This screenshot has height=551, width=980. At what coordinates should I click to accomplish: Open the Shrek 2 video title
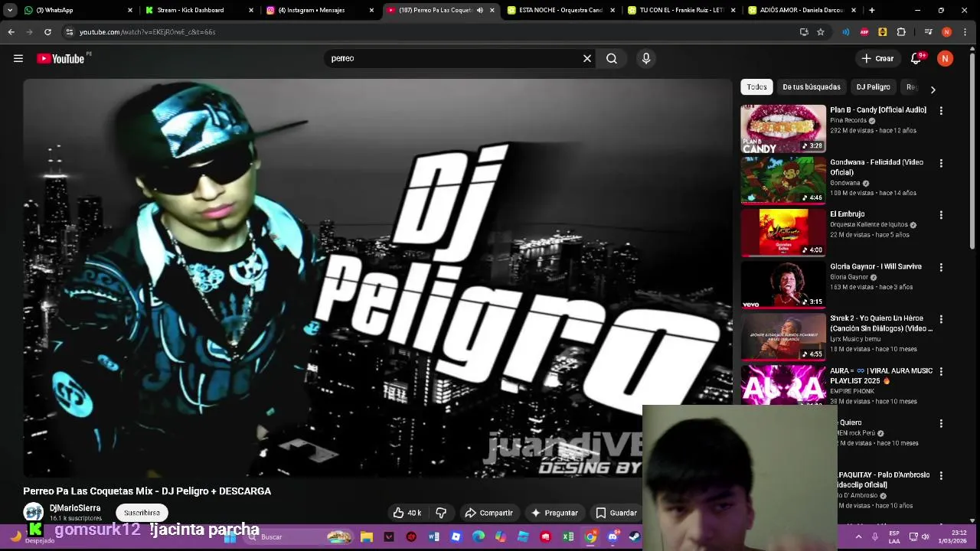click(x=881, y=323)
